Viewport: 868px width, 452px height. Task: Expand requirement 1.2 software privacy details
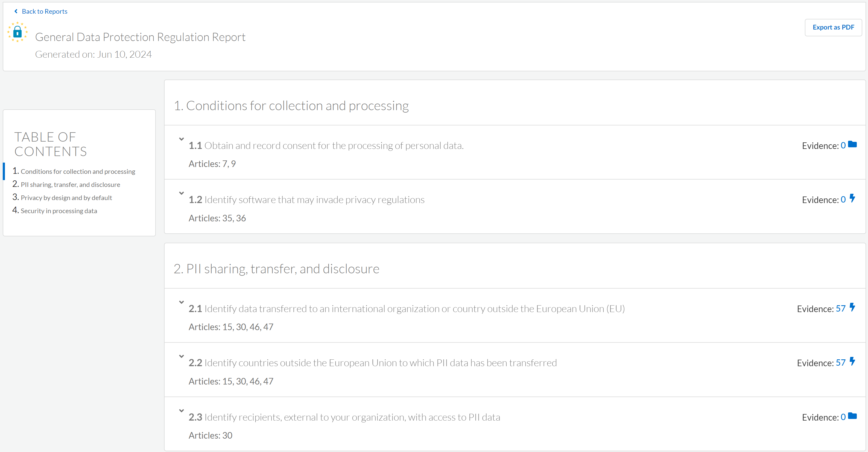(181, 193)
